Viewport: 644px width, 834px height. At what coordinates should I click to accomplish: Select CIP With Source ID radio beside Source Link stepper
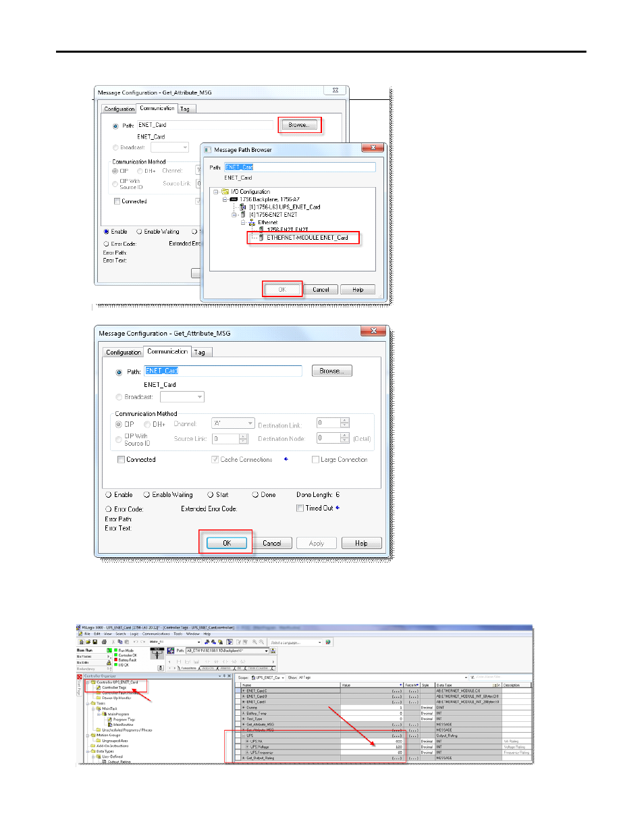coord(119,439)
